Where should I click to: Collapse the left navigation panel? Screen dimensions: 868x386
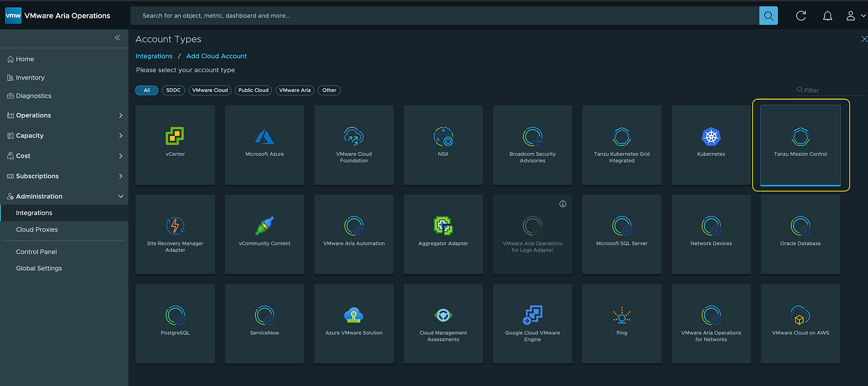point(117,38)
